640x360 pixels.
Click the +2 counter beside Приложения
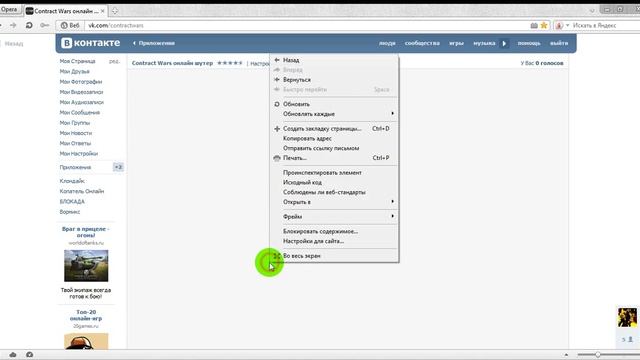click(x=118, y=167)
